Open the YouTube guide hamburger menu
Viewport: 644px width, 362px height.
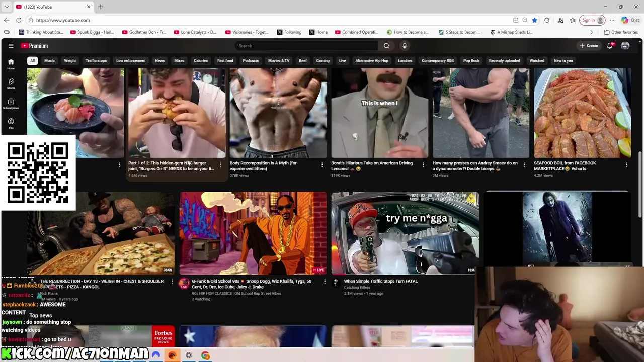(x=11, y=46)
